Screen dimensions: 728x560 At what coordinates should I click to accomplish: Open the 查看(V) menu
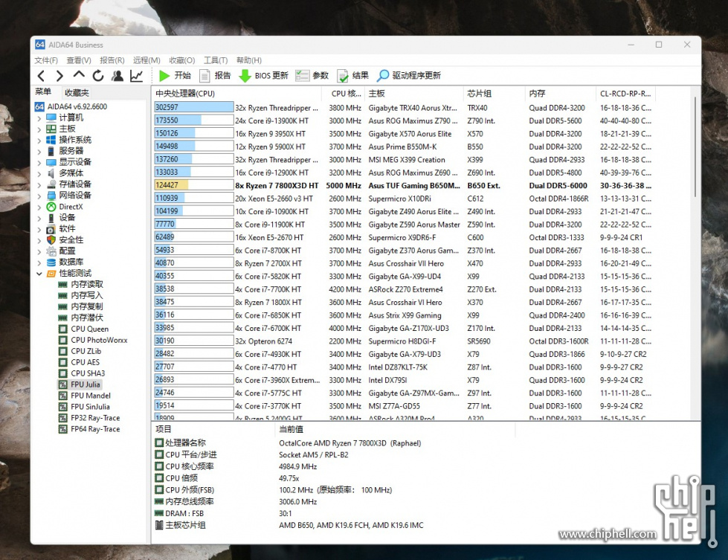[x=79, y=60]
